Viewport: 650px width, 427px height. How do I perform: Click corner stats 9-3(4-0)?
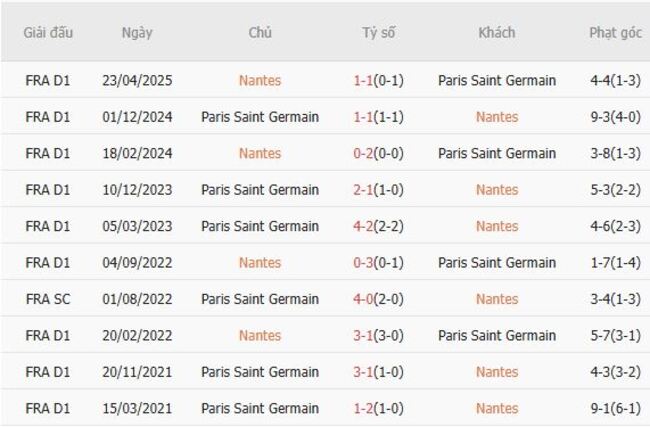tap(615, 117)
